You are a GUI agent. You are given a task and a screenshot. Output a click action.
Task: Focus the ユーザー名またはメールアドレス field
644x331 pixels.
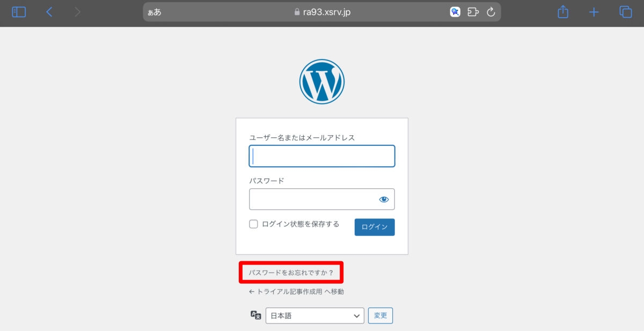[322, 156]
